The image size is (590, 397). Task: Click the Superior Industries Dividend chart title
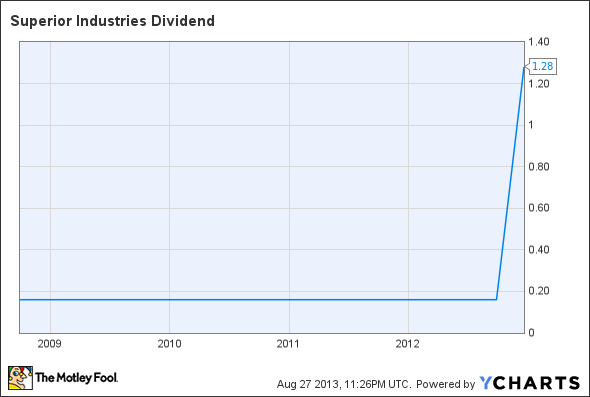coord(113,21)
